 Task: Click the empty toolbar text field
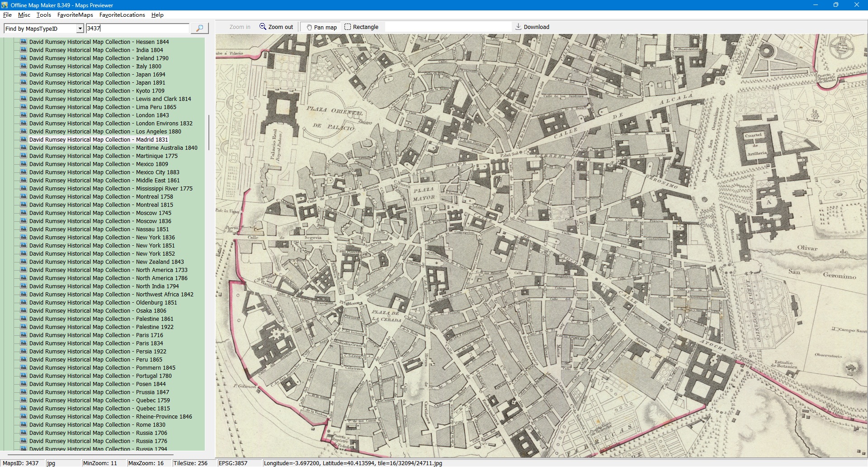[x=448, y=27]
